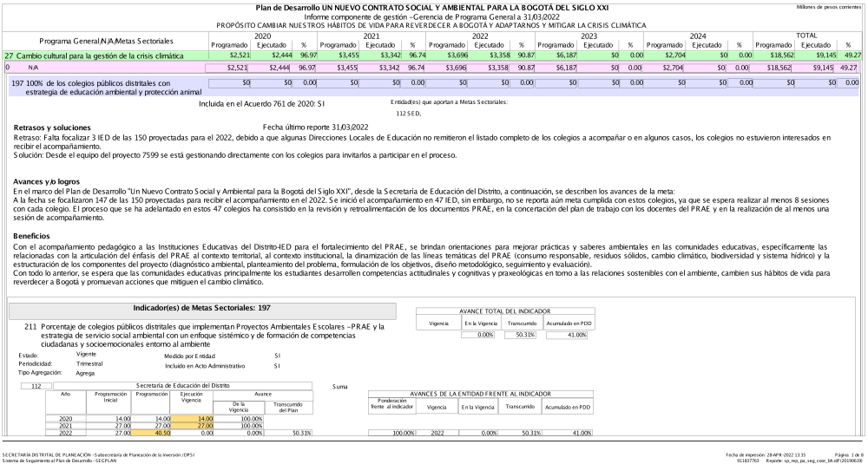Click the TOTAL column header
The height and width of the screenshot is (464, 868).
pos(807,36)
